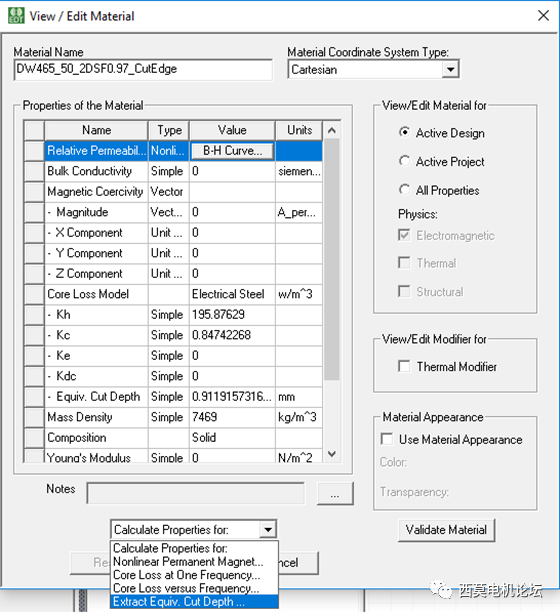Click the Validate Material button
560x615 pixels.
tap(446, 530)
